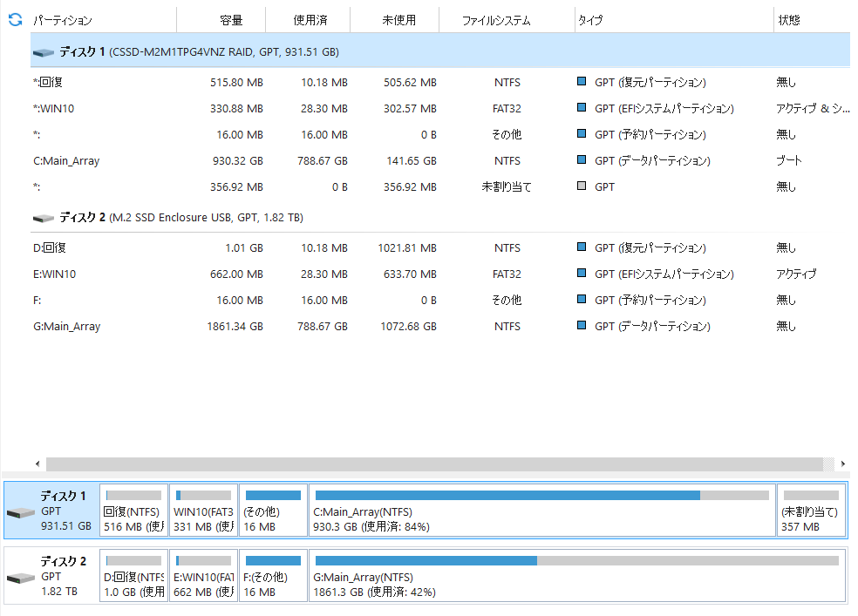858x616 pixels.
Task: Click the ブート status cell
Action: [x=788, y=160]
